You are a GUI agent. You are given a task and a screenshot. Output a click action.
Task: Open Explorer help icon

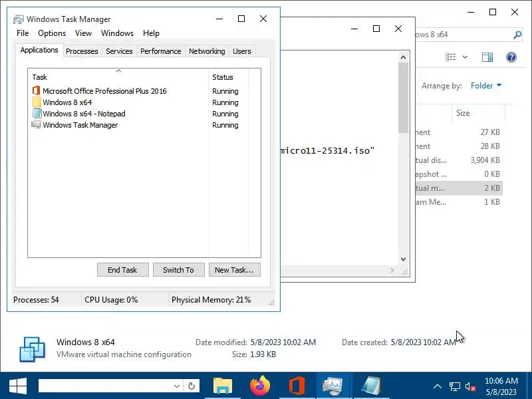[511, 57]
